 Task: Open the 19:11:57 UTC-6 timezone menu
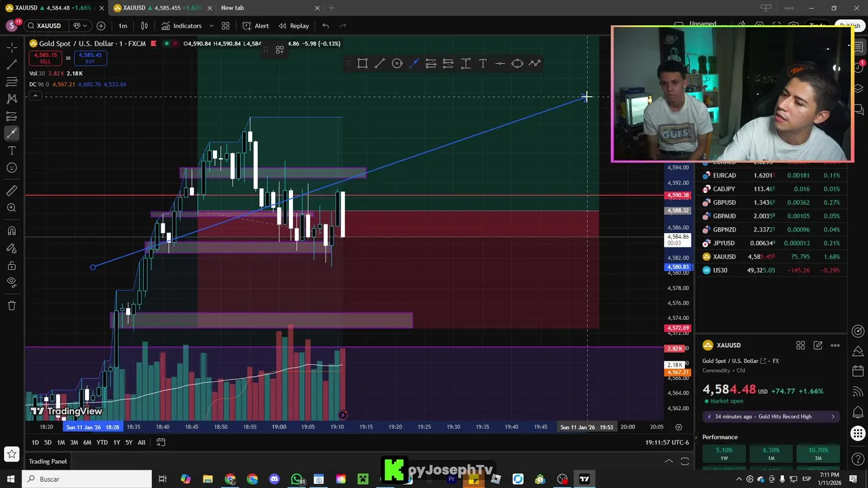point(667,443)
